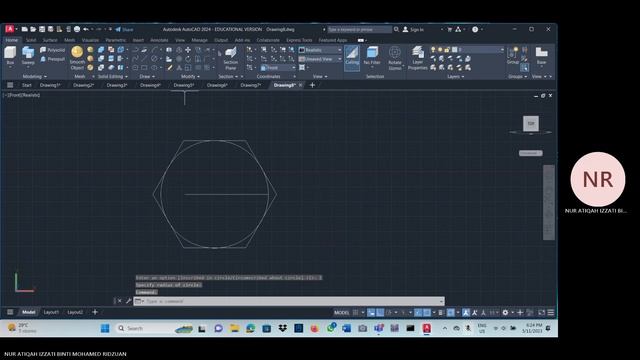
Task: Click Sign In in the title bar
Action: pyautogui.click(x=413, y=29)
